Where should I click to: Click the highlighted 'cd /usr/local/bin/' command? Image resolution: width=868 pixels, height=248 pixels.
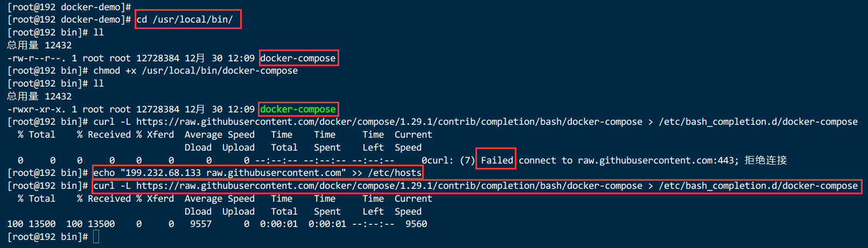pyautogui.click(x=185, y=19)
